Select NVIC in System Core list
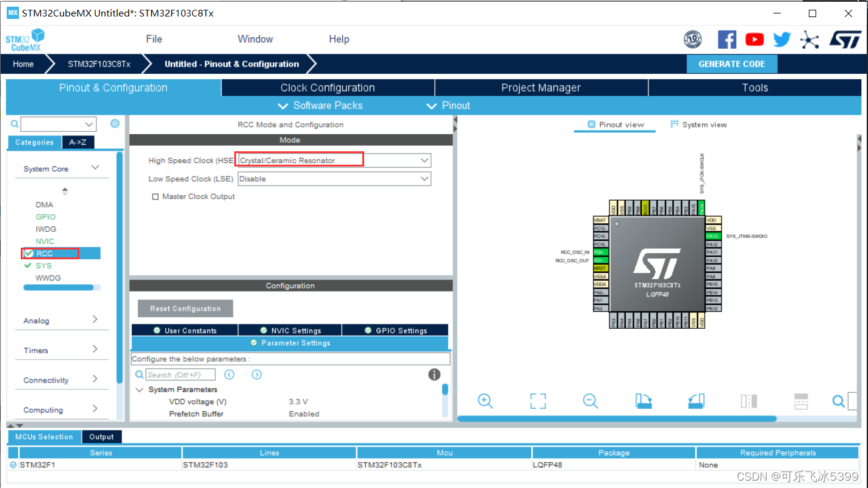 click(45, 241)
